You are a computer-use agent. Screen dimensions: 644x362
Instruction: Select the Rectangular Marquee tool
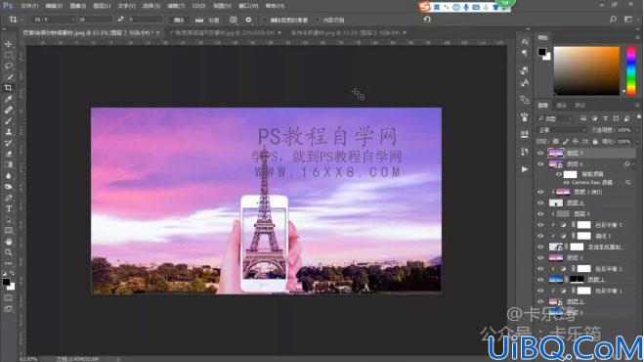(x=8, y=55)
